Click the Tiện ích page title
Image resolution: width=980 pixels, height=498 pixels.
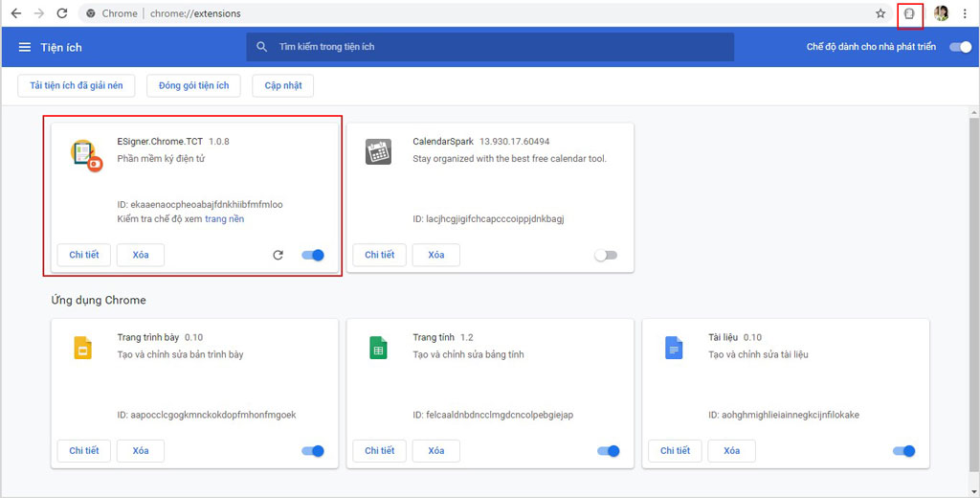tap(61, 48)
